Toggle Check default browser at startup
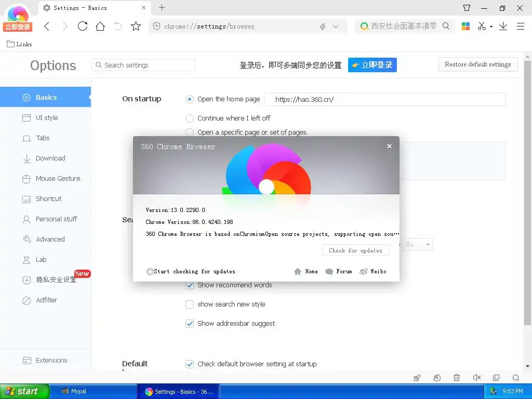 pyautogui.click(x=190, y=364)
